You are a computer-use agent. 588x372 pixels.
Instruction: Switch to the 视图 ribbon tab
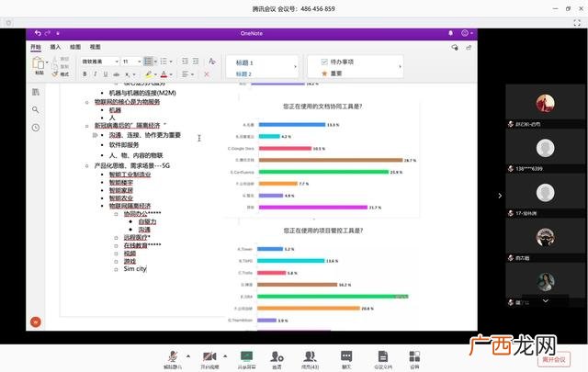[x=95, y=47]
